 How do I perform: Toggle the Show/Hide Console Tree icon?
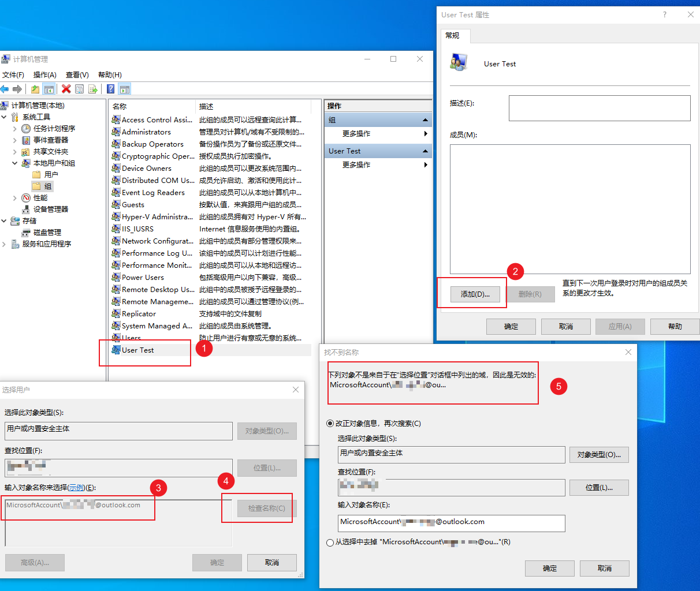[x=49, y=89]
